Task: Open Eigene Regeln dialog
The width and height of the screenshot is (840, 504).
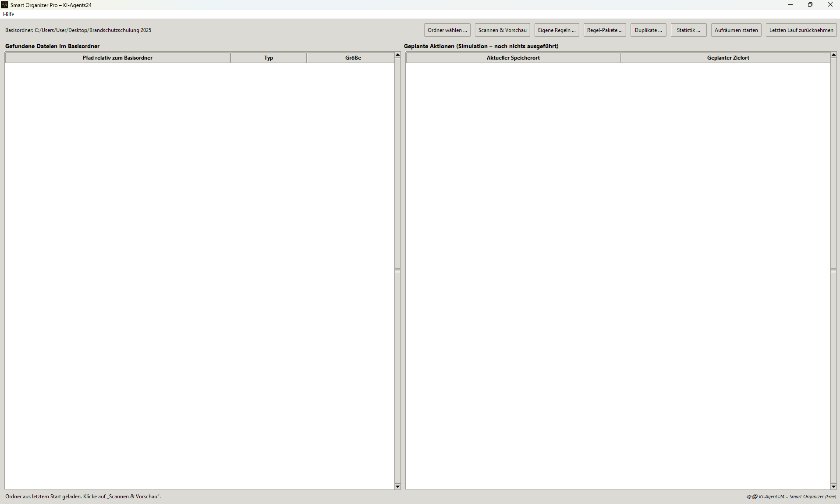Action: coord(556,30)
